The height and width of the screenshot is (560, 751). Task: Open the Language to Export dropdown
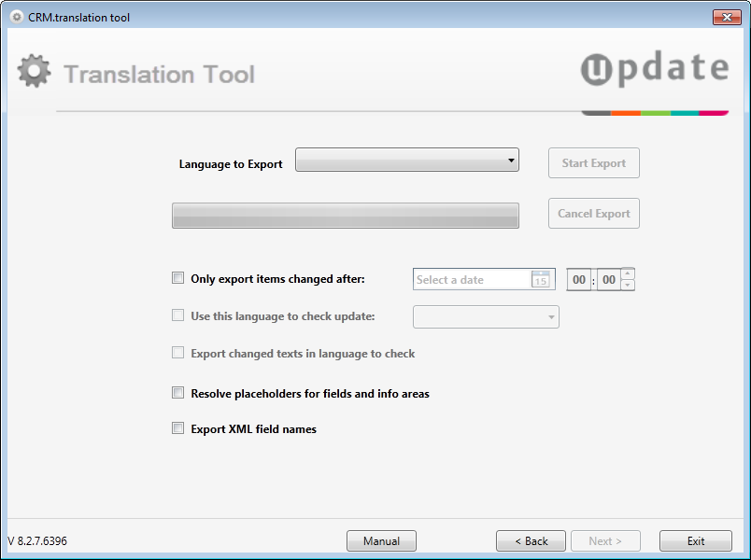(x=407, y=161)
